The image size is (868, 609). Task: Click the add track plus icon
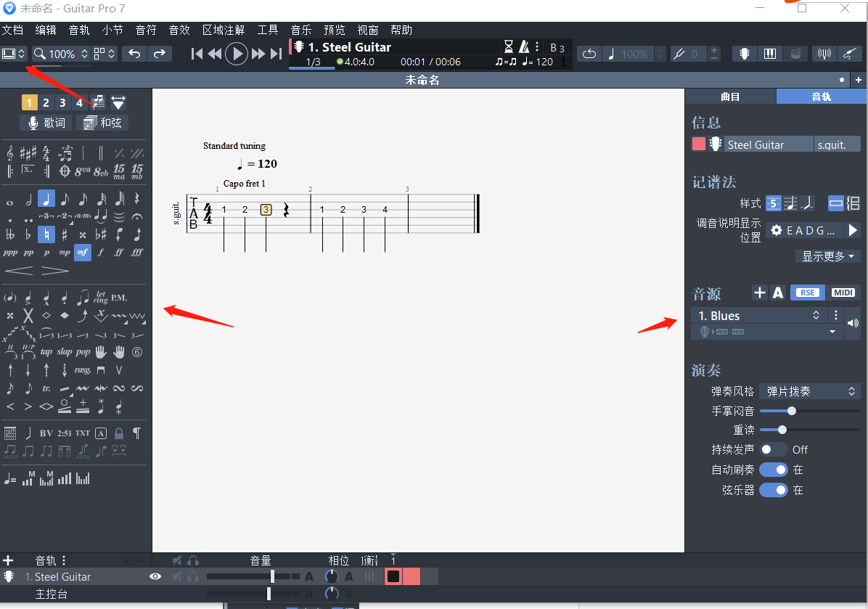pos(9,560)
